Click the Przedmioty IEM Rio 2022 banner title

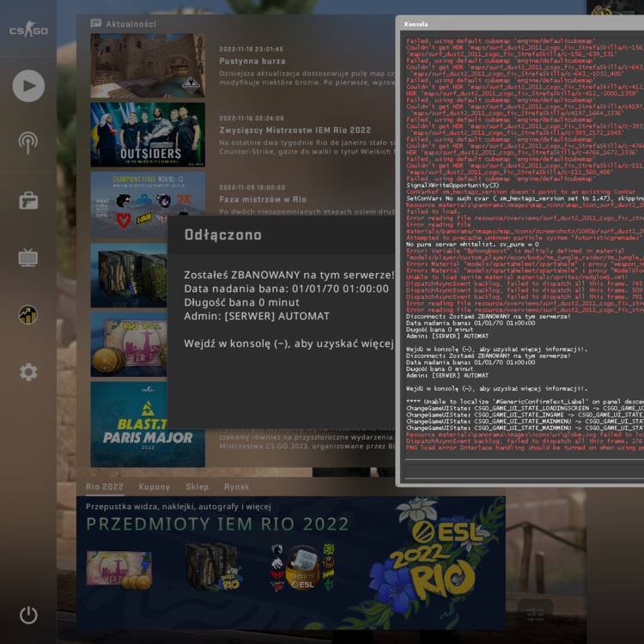pyautogui.click(x=217, y=524)
